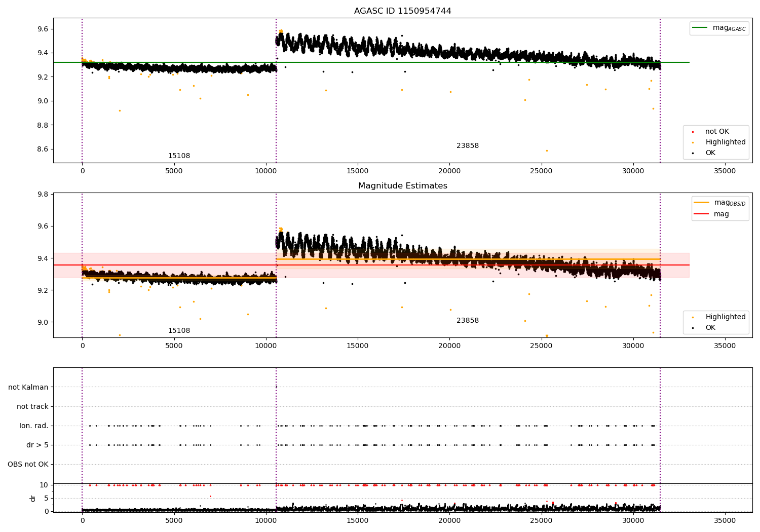
Task: Click the 23858 label in the top plot
Action: (x=467, y=146)
